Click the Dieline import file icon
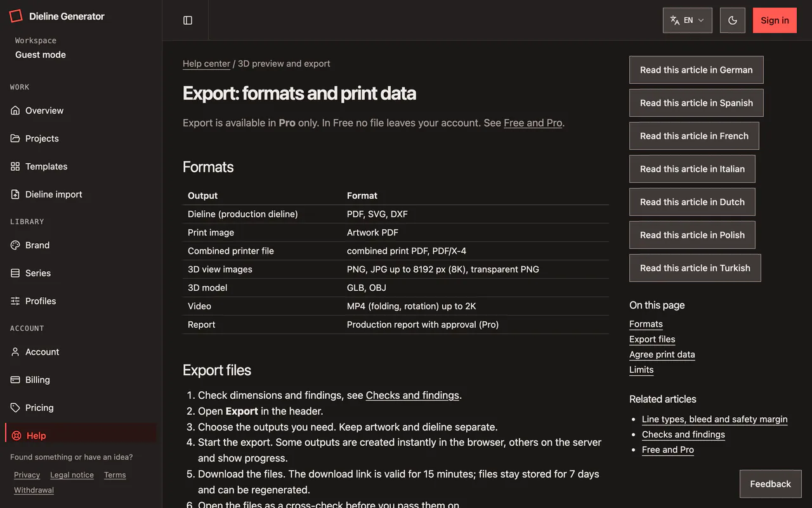The height and width of the screenshot is (508, 812). point(15,194)
